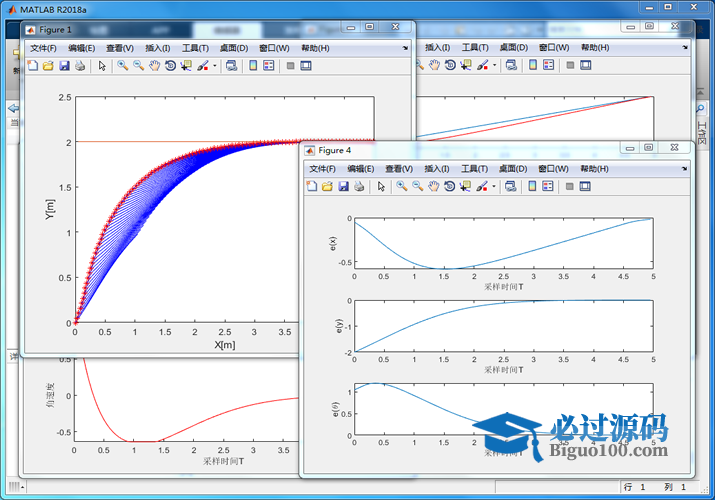715x500 pixels.
Task: Hide plot tools in Figure 4
Action: (x=570, y=186)
